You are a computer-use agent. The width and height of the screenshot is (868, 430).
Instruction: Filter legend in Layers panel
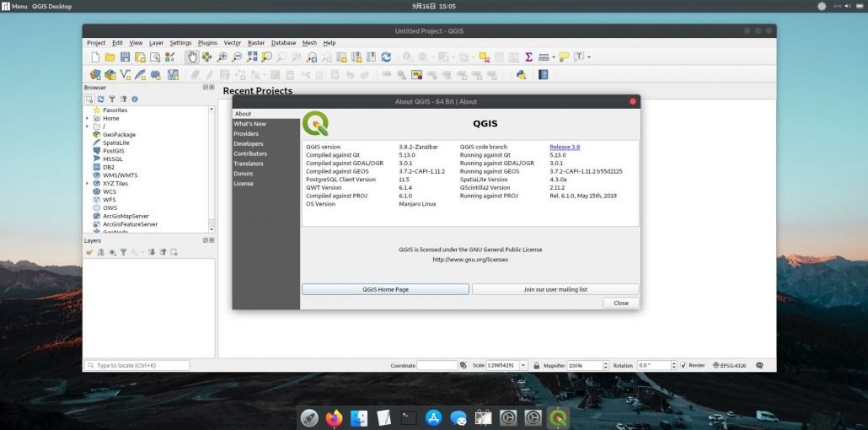click(x=123, y=252)
